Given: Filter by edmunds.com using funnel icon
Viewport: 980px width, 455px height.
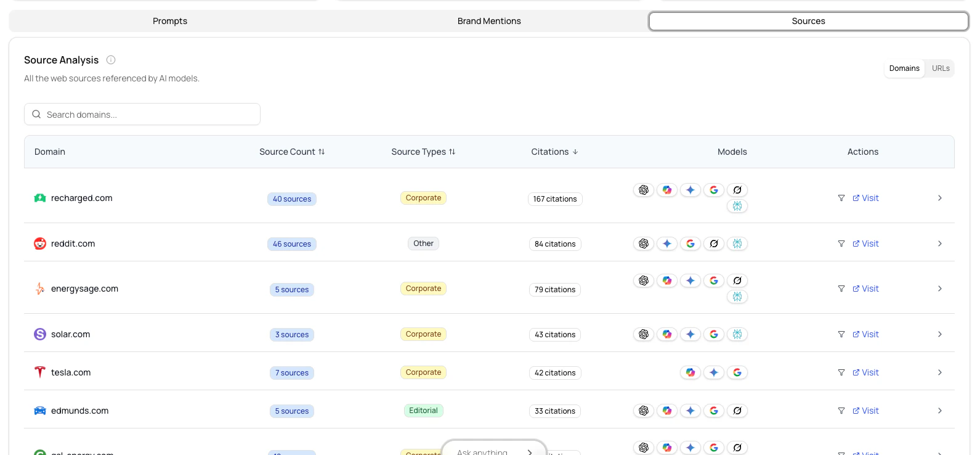Looking at the screenshot, I should [x=841, y=411].
